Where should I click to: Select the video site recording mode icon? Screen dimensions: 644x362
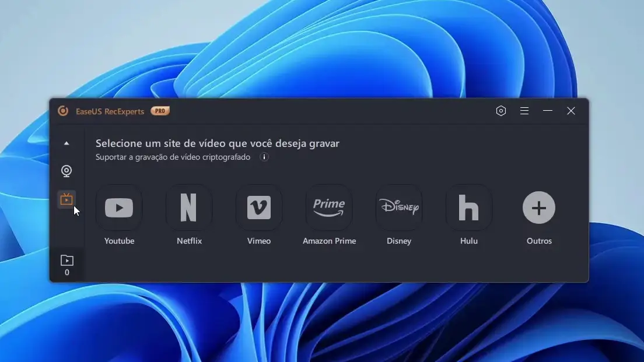[66, 199]
